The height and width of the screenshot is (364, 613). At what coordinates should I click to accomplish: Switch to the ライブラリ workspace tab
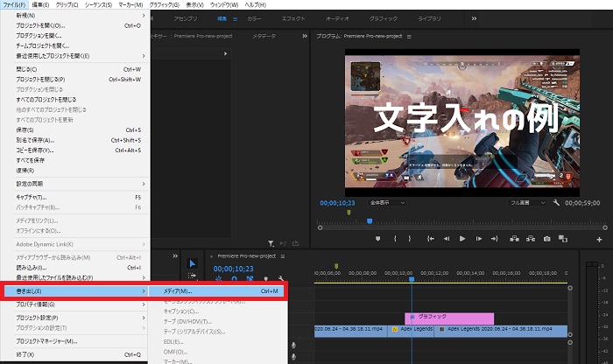pos(429,18)
